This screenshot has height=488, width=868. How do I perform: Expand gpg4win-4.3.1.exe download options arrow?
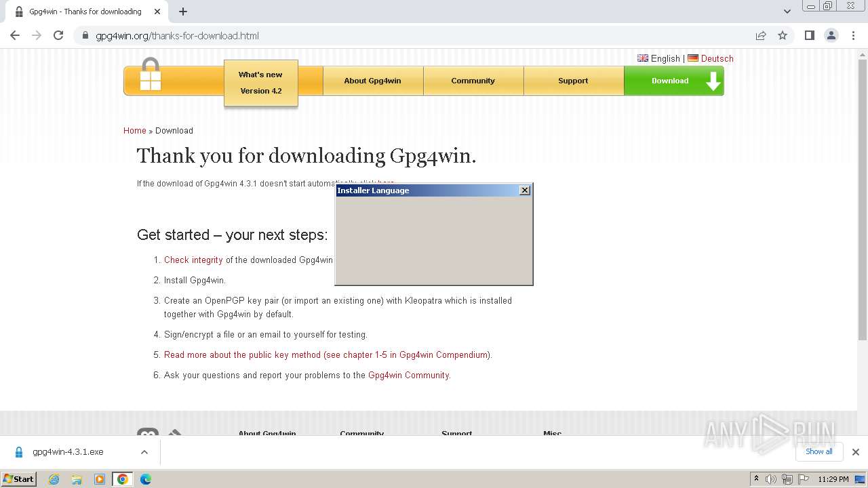(x=144, y=452)
